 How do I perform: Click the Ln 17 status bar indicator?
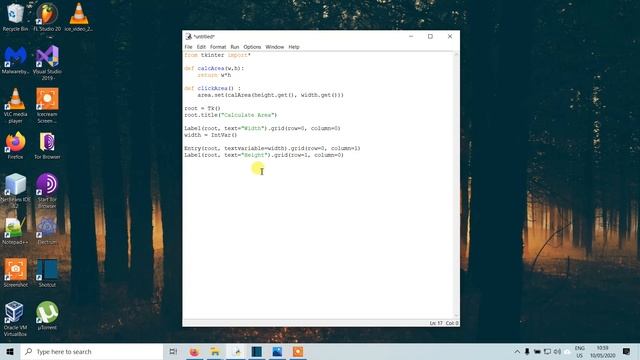[436, 323]
